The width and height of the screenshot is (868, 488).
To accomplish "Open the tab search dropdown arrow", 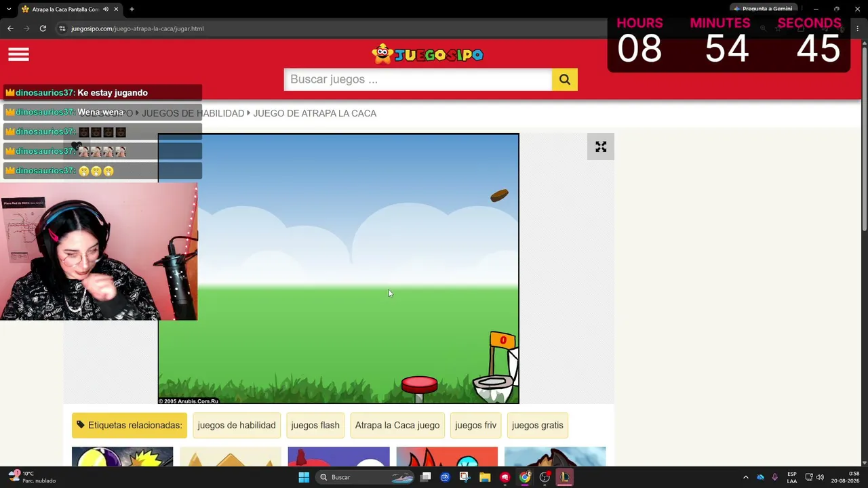I will [8, 9].
